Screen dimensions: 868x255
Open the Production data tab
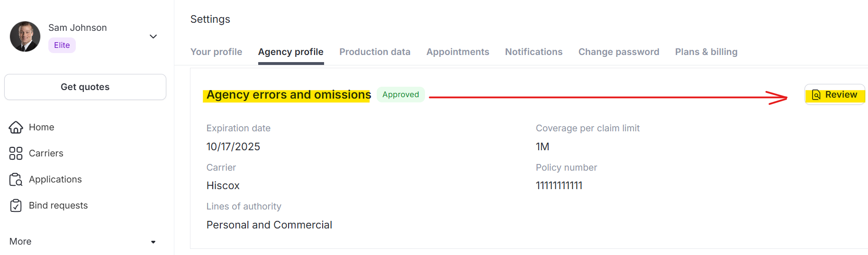pyautogui.click(x=375, y=52)
